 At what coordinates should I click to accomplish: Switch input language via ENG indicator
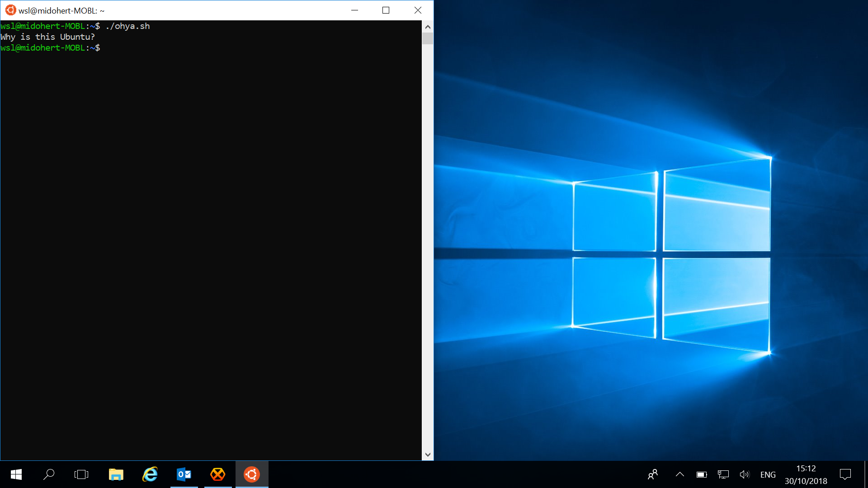click(x=768, y=475)
